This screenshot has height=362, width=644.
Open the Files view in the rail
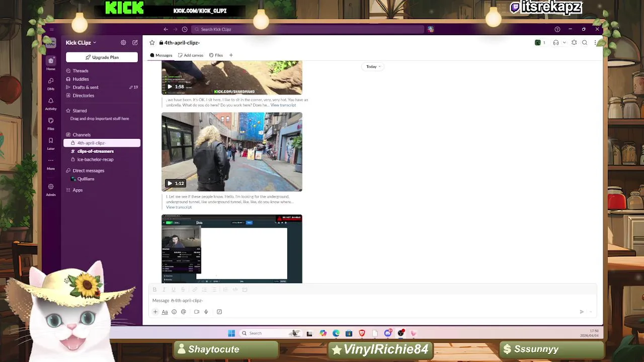tap(51, 124)
